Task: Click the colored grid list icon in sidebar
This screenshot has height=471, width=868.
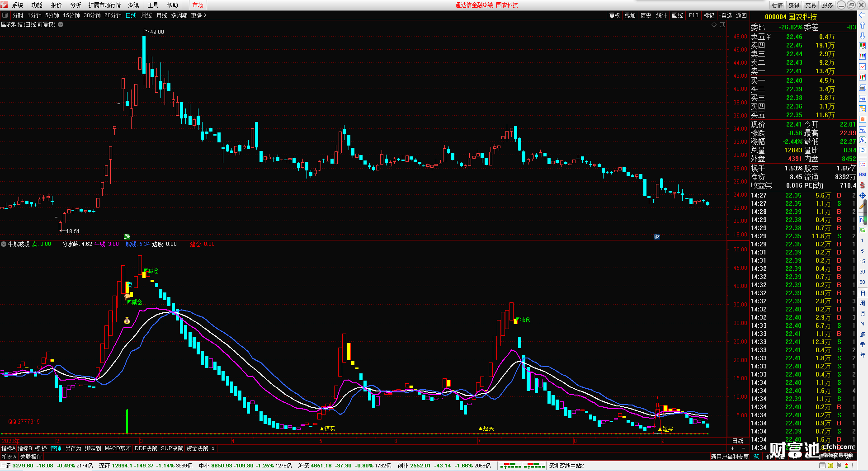Action: point(862,57)
